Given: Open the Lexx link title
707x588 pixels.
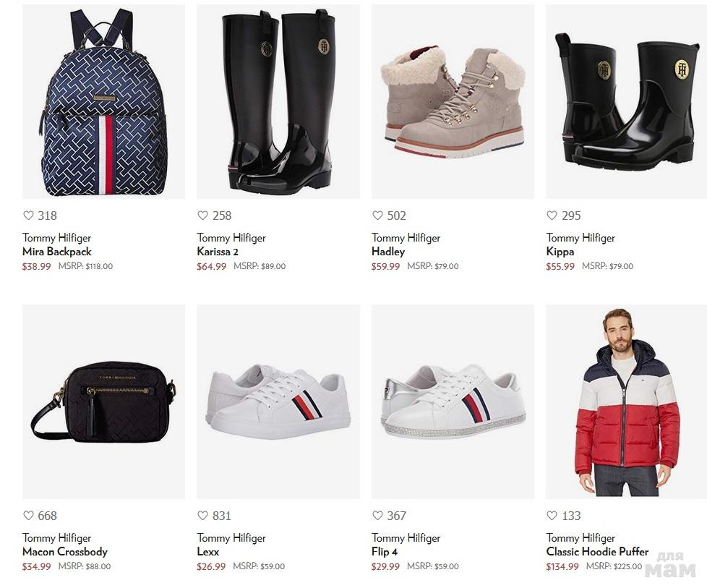Looking at the screenshot, I should pos(208,551).
